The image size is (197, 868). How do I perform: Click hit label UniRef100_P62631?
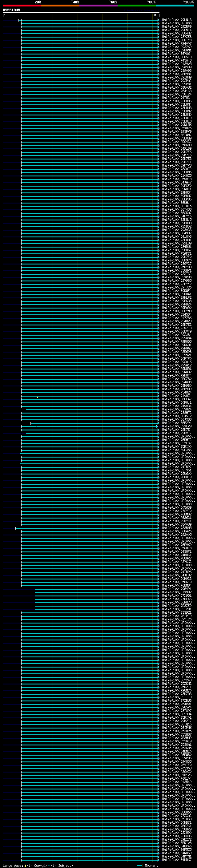coord(177,518)
